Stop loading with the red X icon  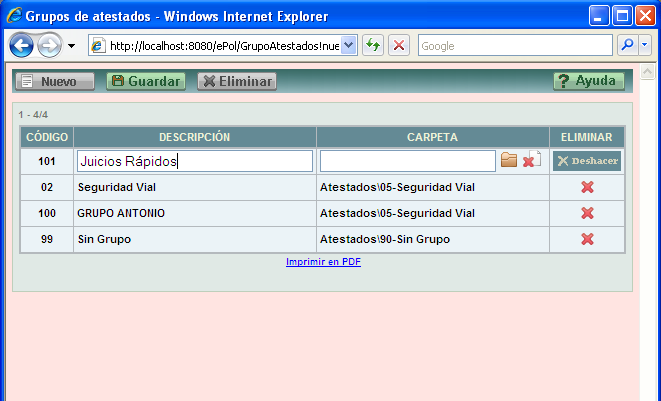(399, 45)
